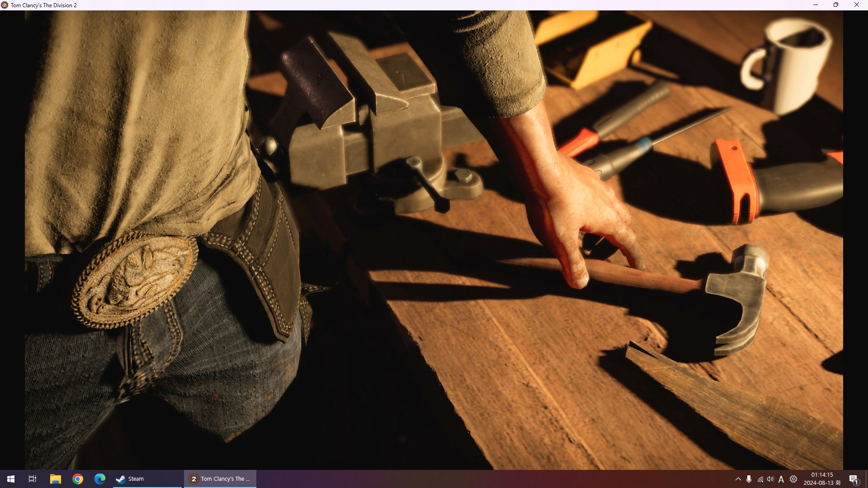This screenshot has width=868, height=488.
Task: Open the Wi-Fi network flyout
Action: pyautogui.click(x=760, y=479)
